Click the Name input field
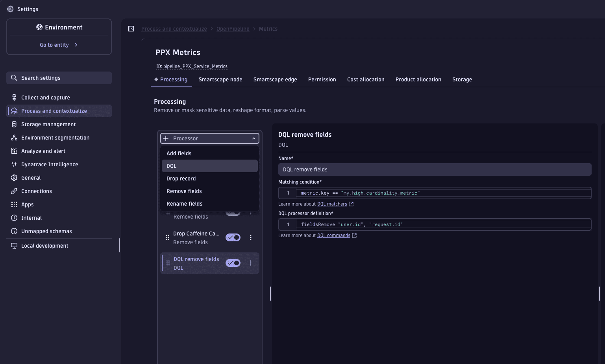 point(435,169)
